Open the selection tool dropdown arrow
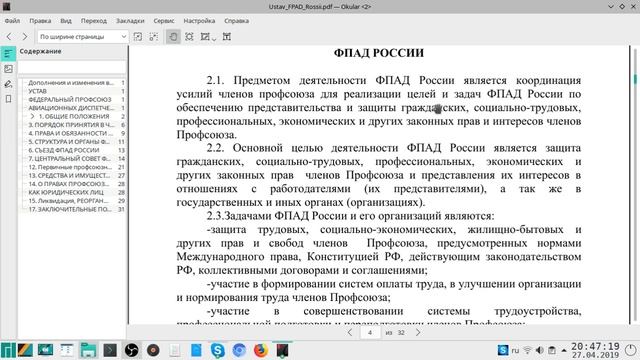Screen dimensions: 640x360 pyautogui.click(x=214, y=39)
